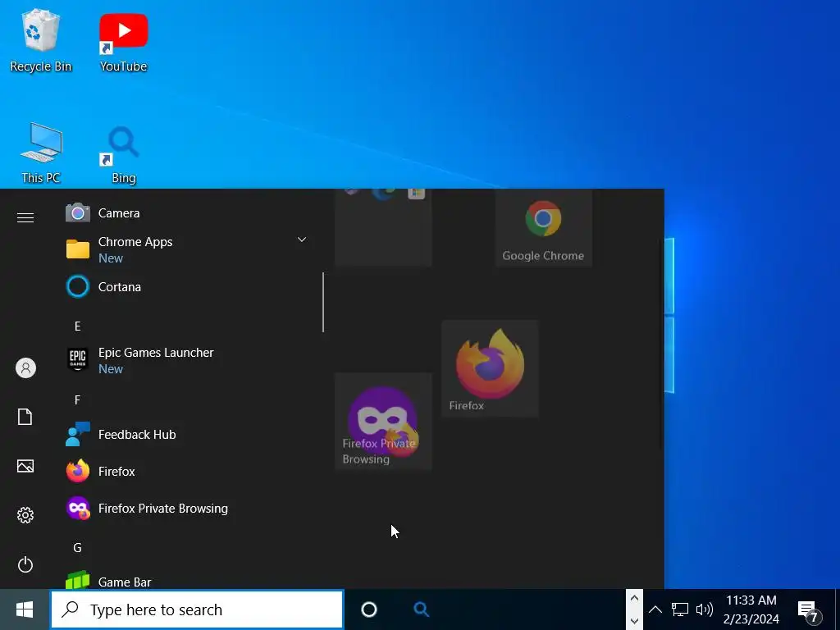Click the blue search icon on taskbar
The height and width of the screenshot is (630, 840).
pos(421,609)
